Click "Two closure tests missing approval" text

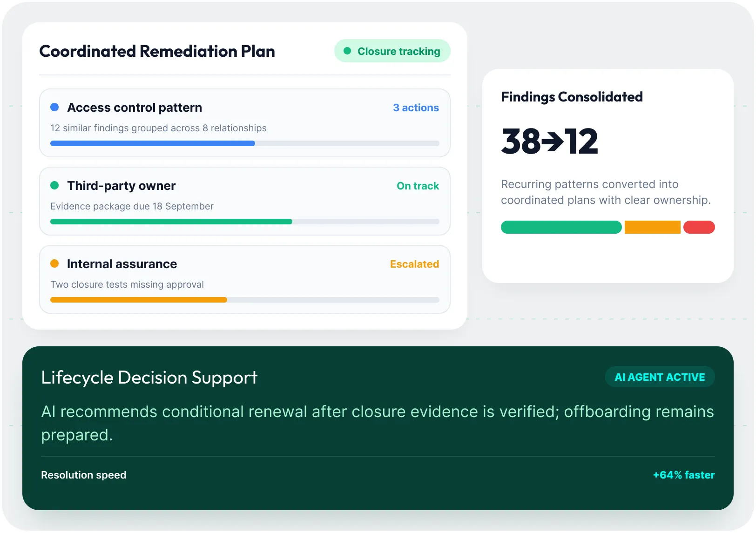point(127,284)
